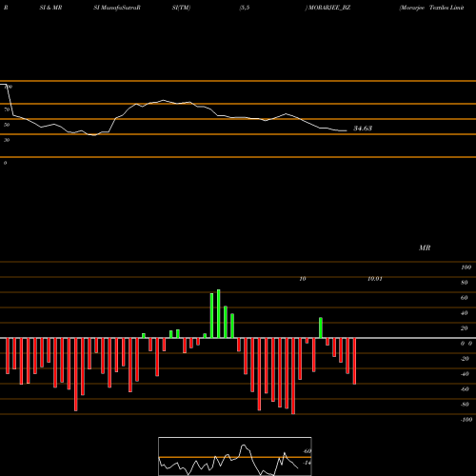Click the 100 axis label on MR chart
The width and height of the screenshot is (476, 476).
[x=466, y=268]
